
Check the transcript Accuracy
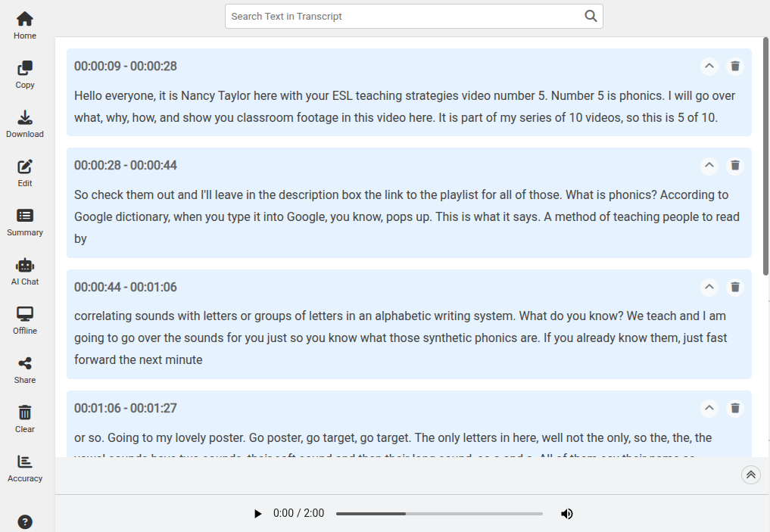(x=24, y=466)
